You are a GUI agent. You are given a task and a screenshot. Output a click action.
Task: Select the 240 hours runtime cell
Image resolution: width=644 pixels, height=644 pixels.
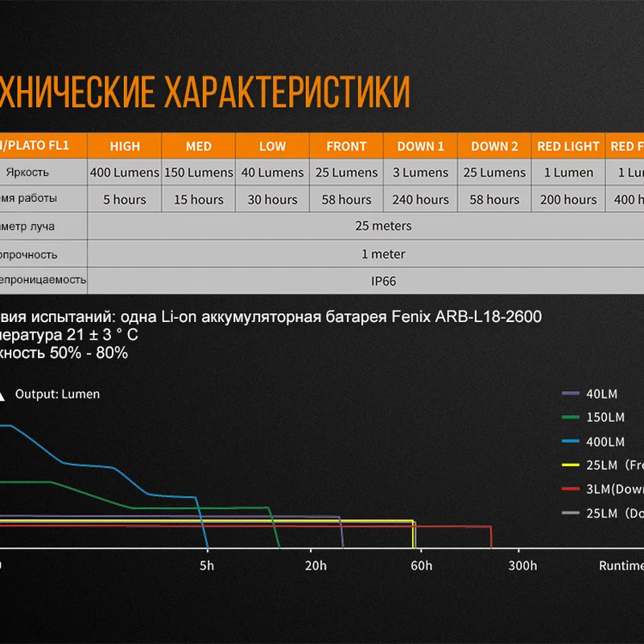coord(421,200)
